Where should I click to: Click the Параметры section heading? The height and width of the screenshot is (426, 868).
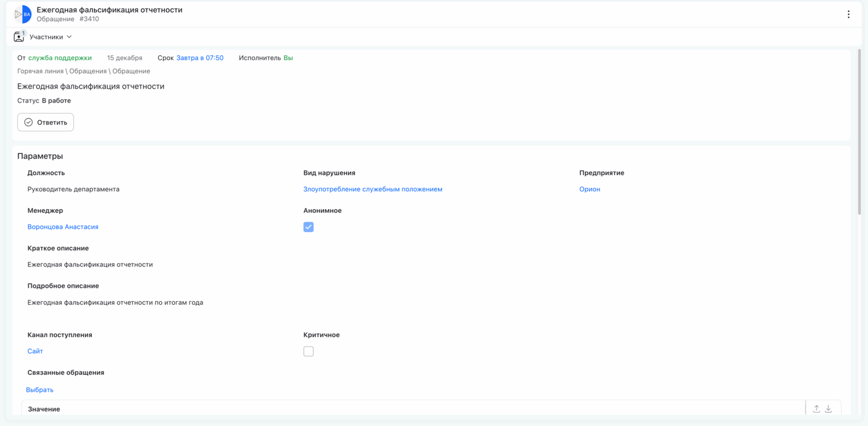[40, 156]
